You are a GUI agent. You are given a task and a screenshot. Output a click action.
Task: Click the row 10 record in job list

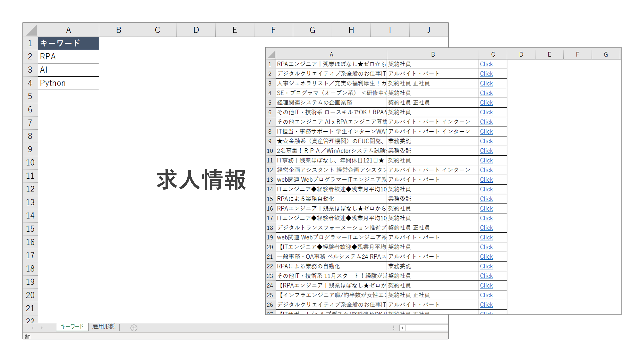click(332, 151)
